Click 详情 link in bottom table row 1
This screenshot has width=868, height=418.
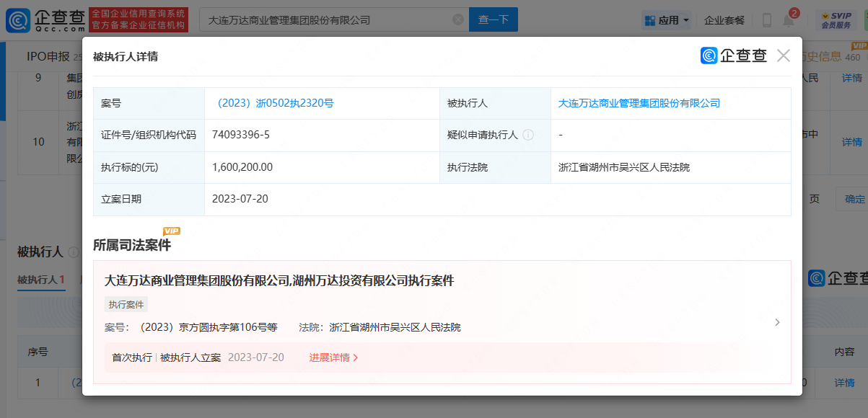(845, 383)
